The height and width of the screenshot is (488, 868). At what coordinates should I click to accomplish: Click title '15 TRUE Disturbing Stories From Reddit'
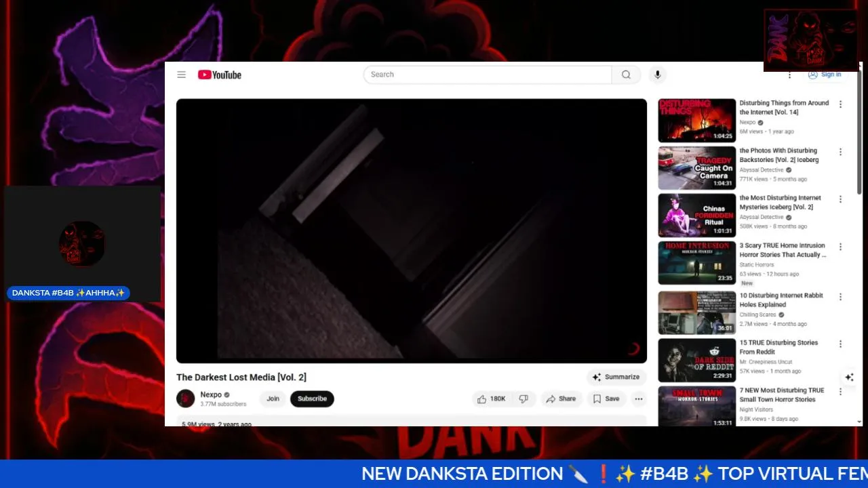(x=778, y=347)
